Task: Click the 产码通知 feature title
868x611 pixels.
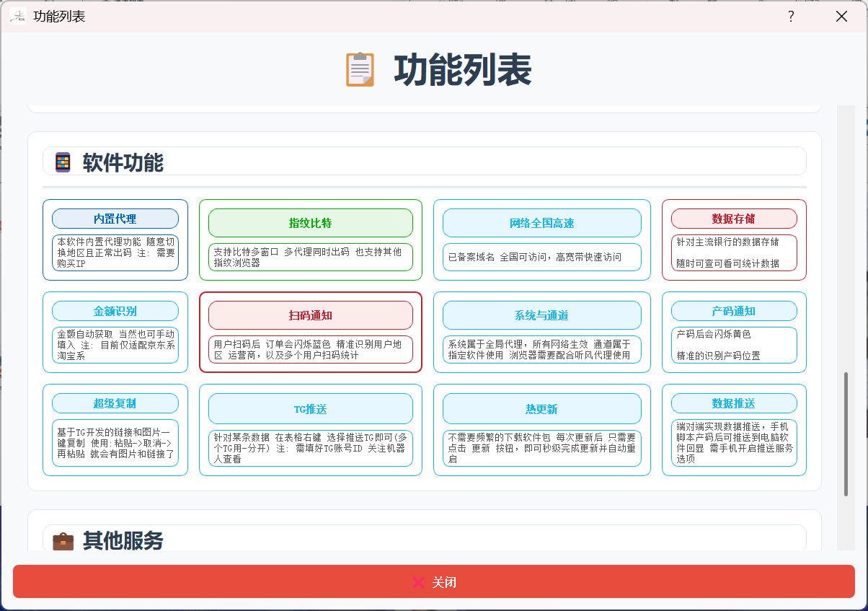Action: tap(733, 311)
